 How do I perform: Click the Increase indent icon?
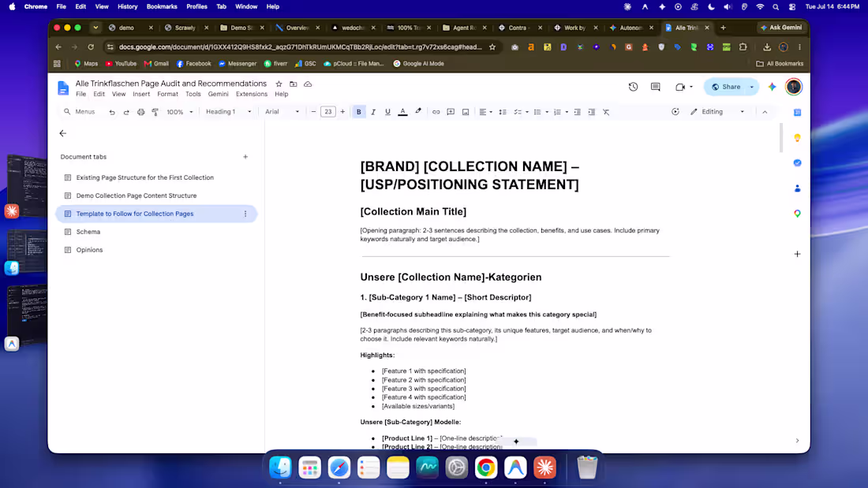pos(592,112)
